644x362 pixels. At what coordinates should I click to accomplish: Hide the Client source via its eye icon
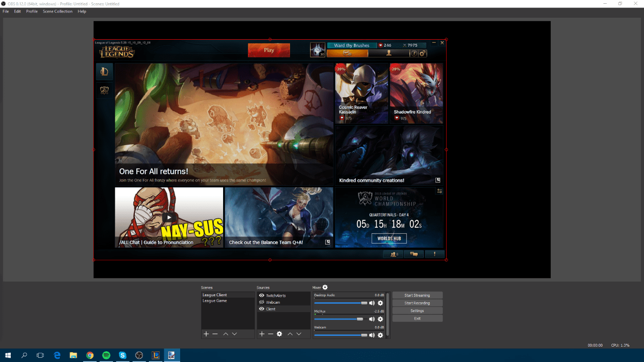coord(262,309)
